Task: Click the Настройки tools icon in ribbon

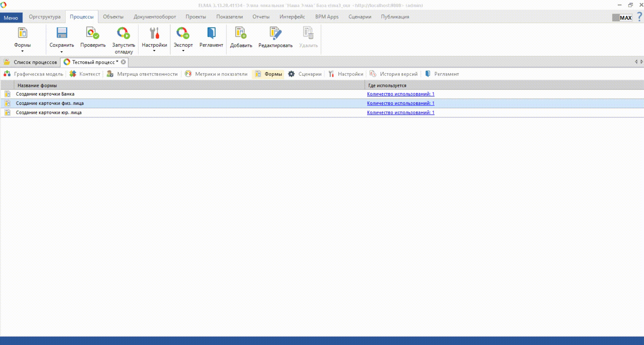Action: point(154,33)
